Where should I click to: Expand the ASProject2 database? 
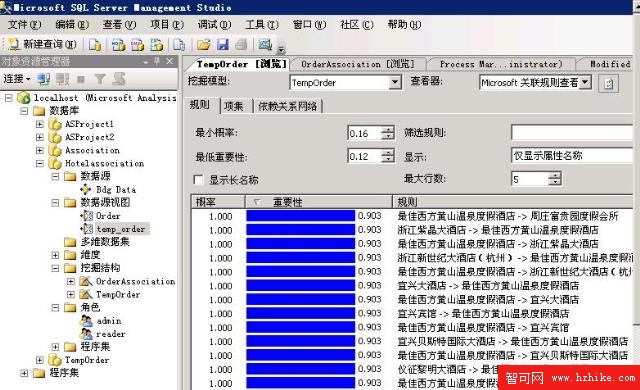tap(40, 137)
